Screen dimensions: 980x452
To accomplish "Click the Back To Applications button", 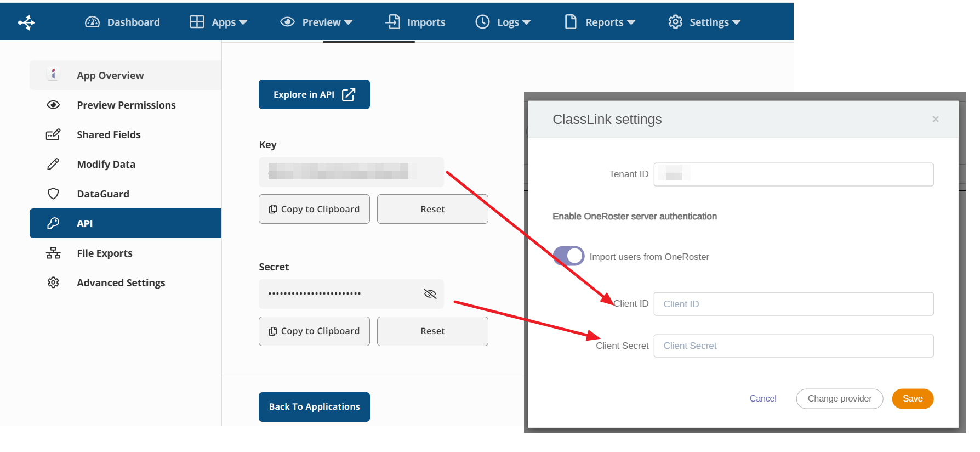I will coord(314,407).
